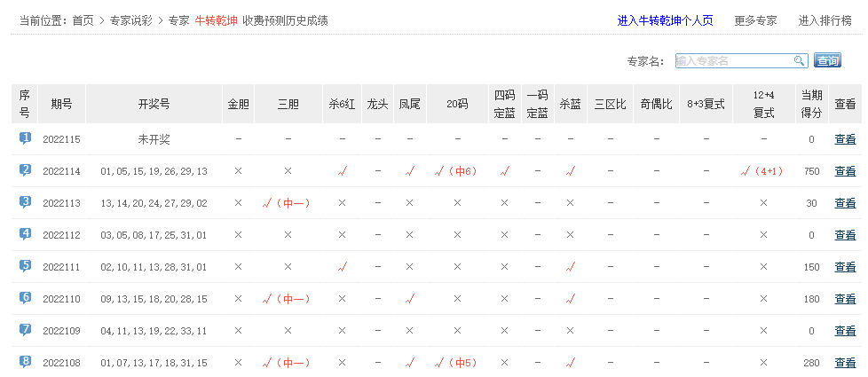Click row number 8 bubble icon

[25, 362]
